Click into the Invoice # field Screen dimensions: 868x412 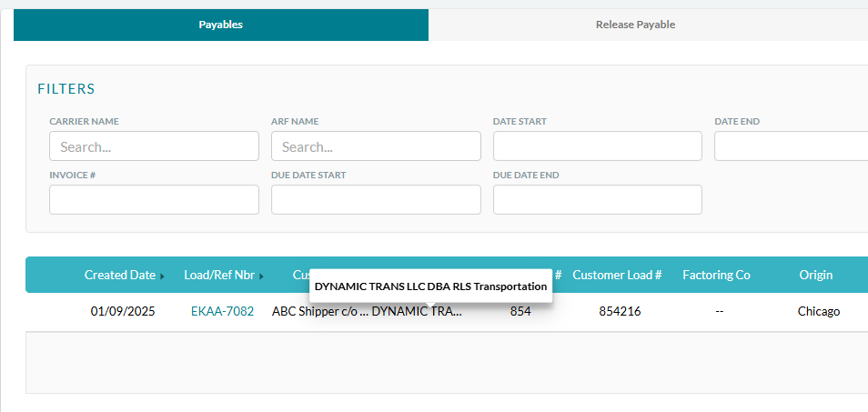coord(154,200)
